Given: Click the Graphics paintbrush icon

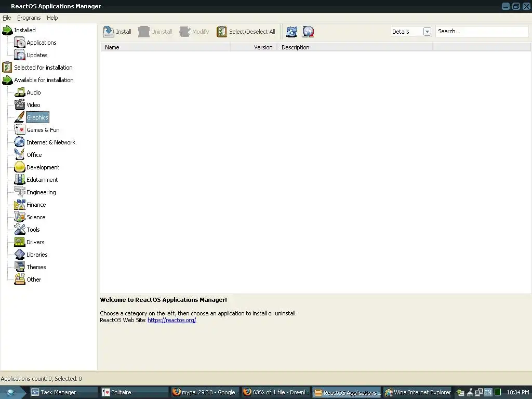Looking at the screenshot, I should [x=20, y=117].
